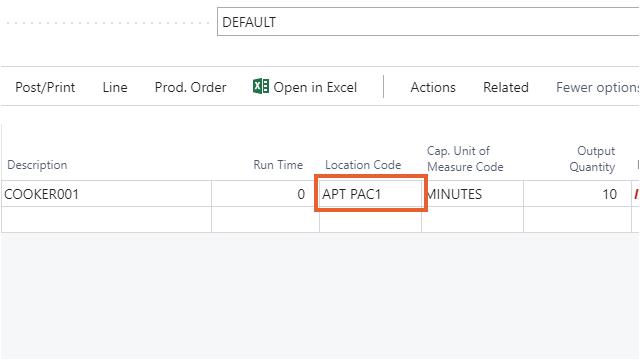Open the Related menu
640x360 pixels.
click(506, 87)
